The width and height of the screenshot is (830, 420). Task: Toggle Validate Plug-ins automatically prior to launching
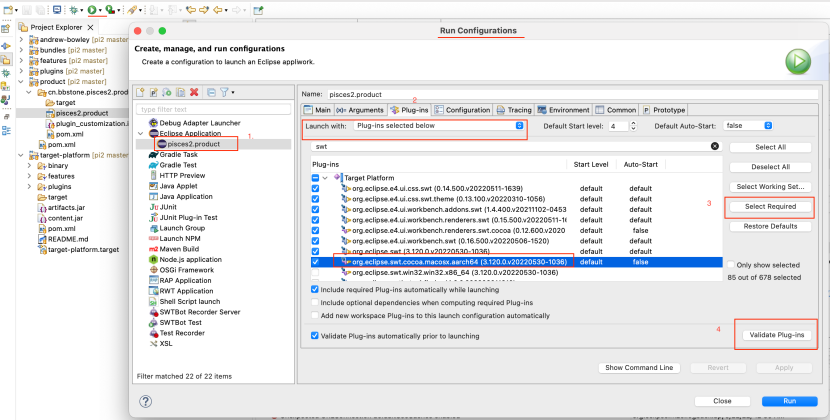(315, 336)
